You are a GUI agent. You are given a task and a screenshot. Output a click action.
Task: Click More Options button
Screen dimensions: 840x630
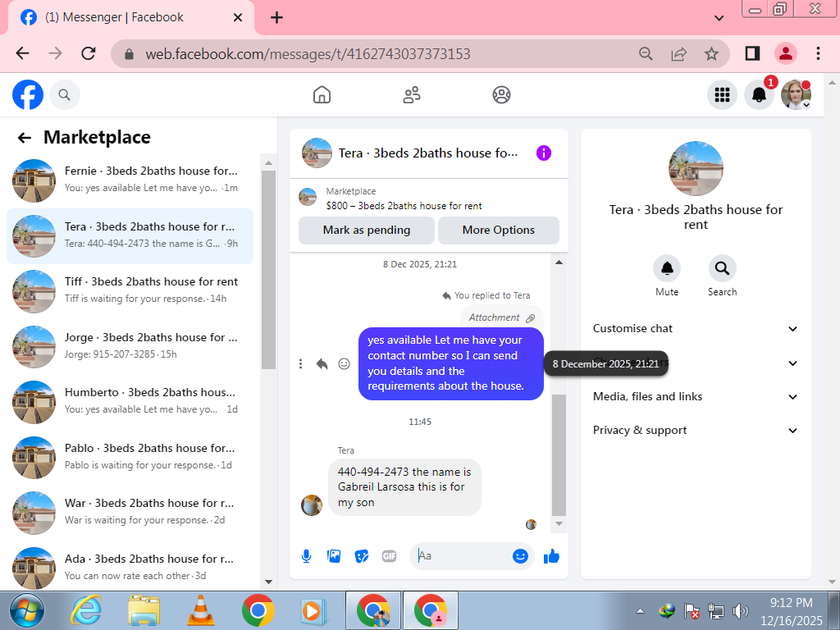click(x=498, y=231)
